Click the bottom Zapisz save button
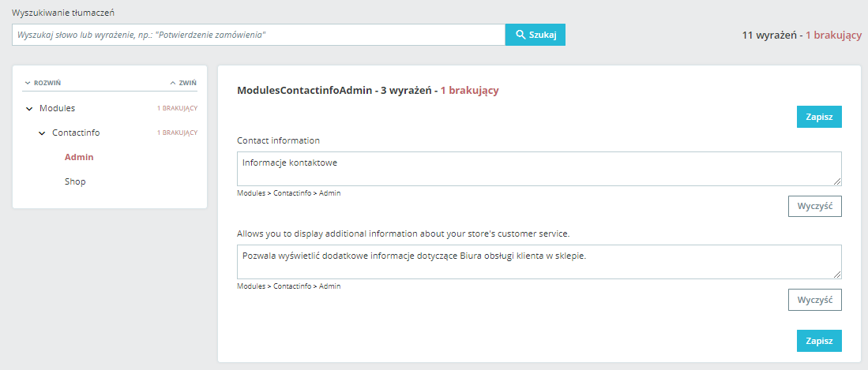Viewport: 868px width, 370px height. coord(819,341)
